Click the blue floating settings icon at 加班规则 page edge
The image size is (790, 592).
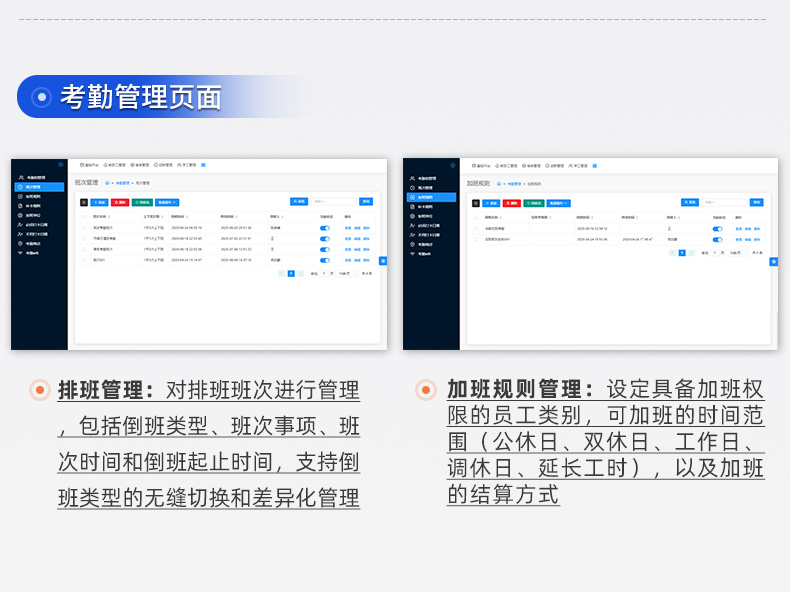(x=774, y=261)
